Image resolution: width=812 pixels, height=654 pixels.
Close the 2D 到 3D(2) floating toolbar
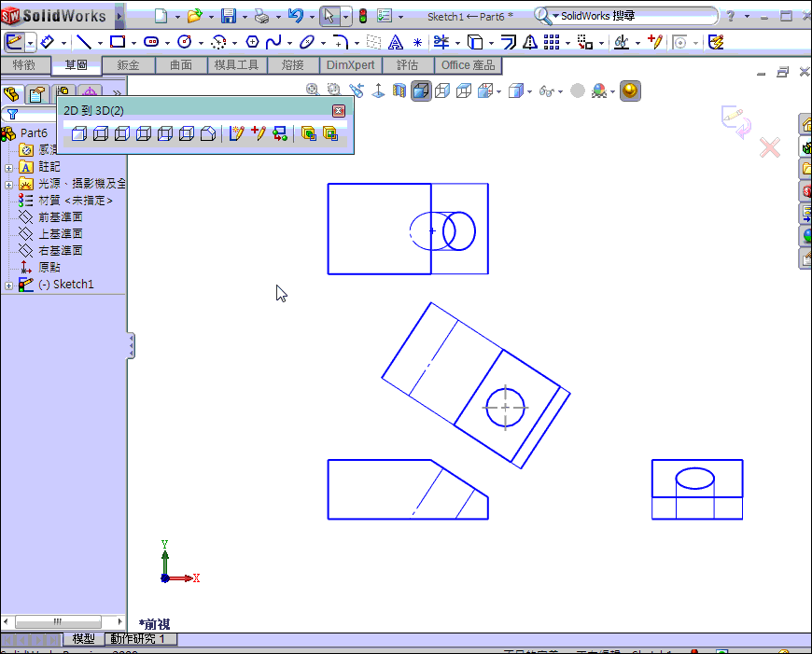click(339, 110)
